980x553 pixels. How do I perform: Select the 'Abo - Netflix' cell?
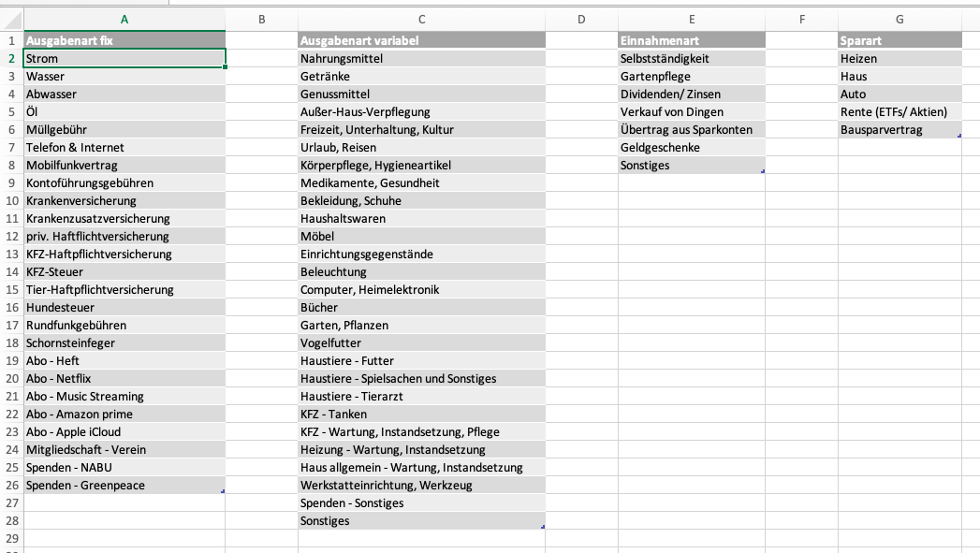124,379
